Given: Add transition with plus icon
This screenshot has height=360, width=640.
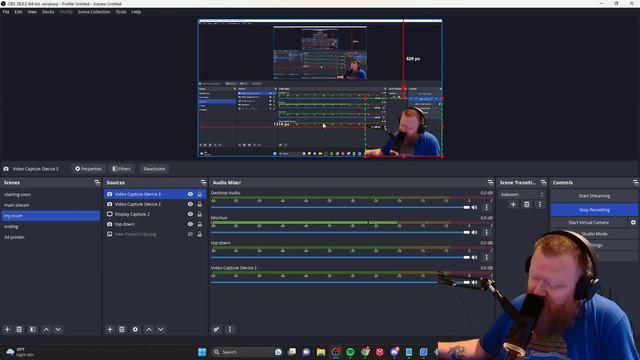Looking at the screenshot, I should click(513, 204).
